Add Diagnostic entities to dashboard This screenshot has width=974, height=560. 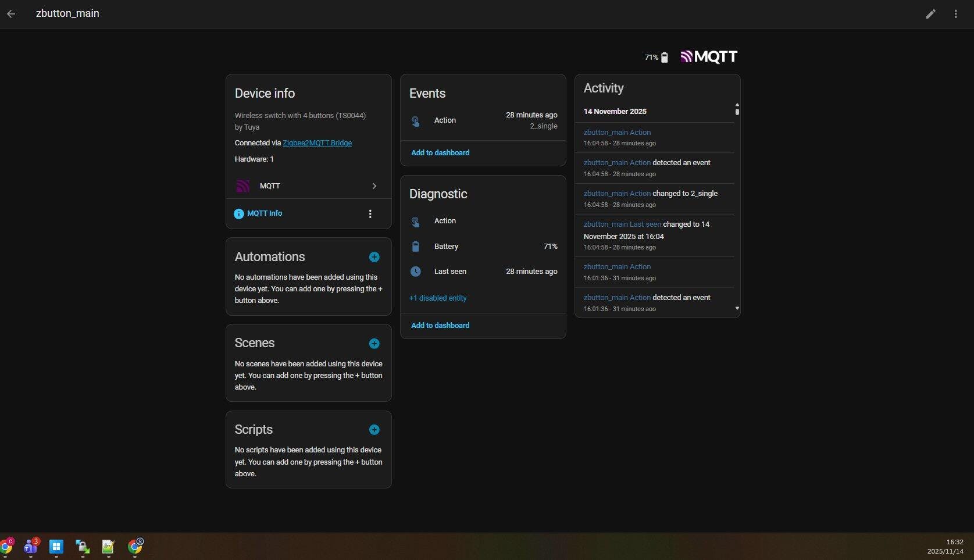pyautogui.click(x=440, y=326)
